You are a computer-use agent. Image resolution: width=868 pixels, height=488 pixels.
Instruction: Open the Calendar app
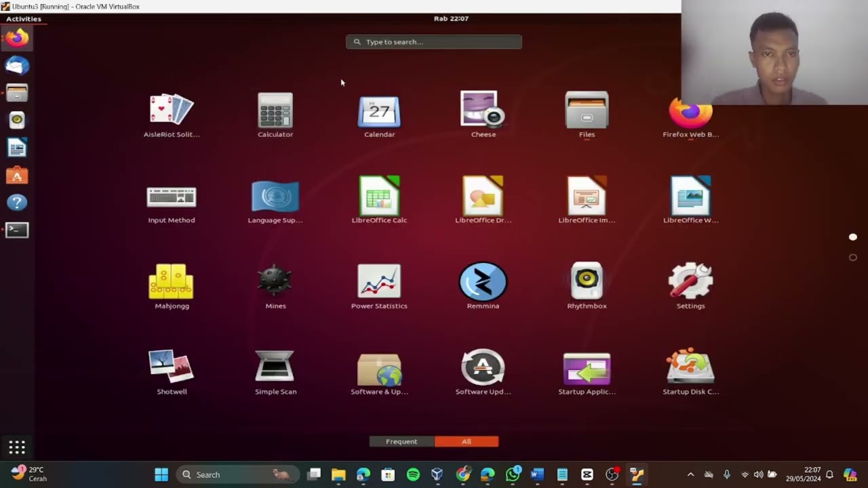(379, 115)
